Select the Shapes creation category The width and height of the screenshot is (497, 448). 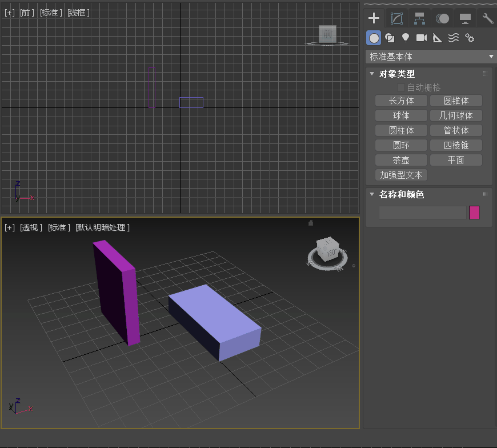point(390,38)
